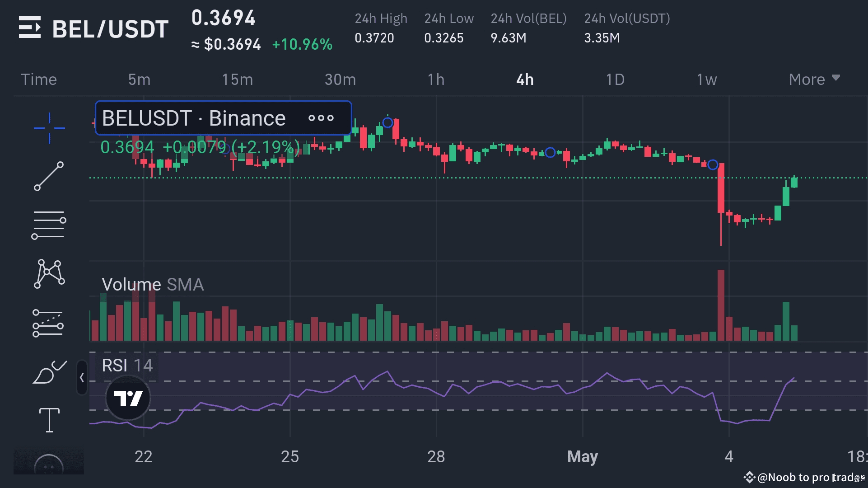Viewport: 868px width, 488px height.
Task: Select the brush drawing tool
Action: pyautogui.click(x=49, y=373)
